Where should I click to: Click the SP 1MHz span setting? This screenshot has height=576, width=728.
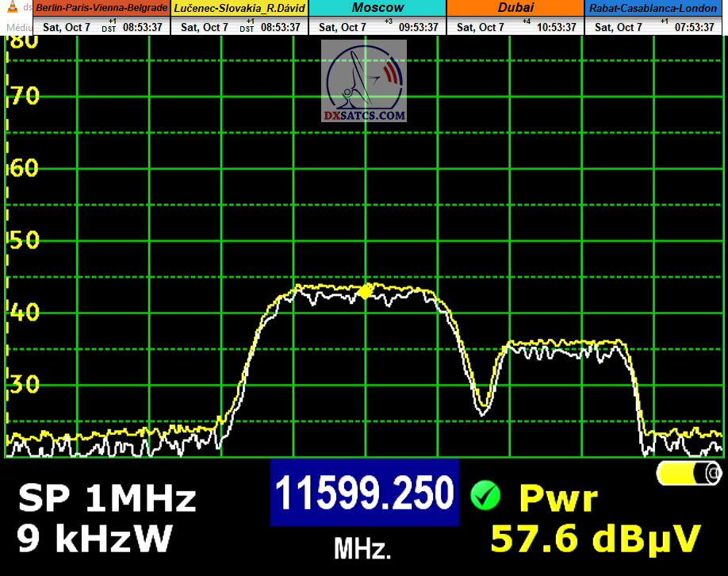coord(106,499)
